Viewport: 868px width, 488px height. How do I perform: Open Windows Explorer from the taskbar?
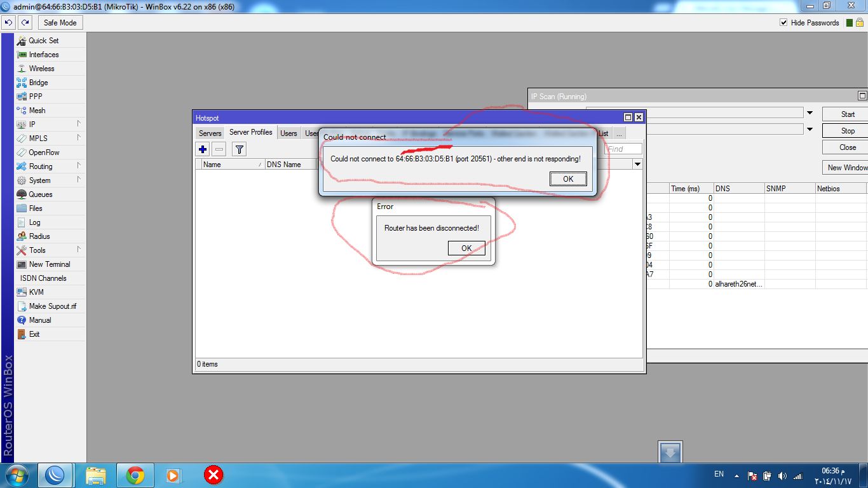(95, 475)
